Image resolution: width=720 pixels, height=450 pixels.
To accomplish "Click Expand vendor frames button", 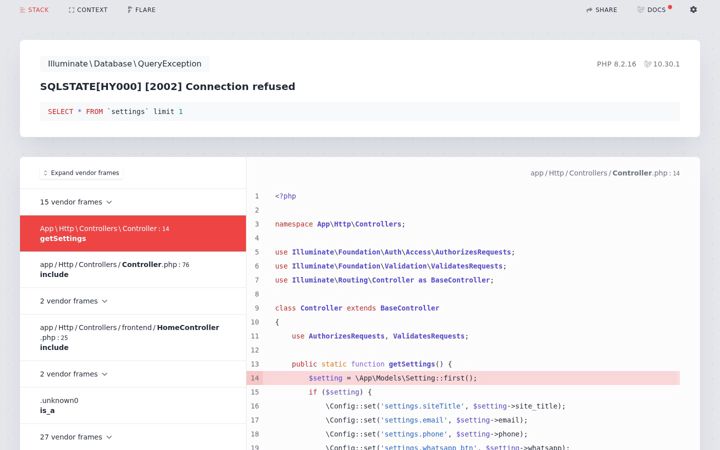I will pos(81,173).
